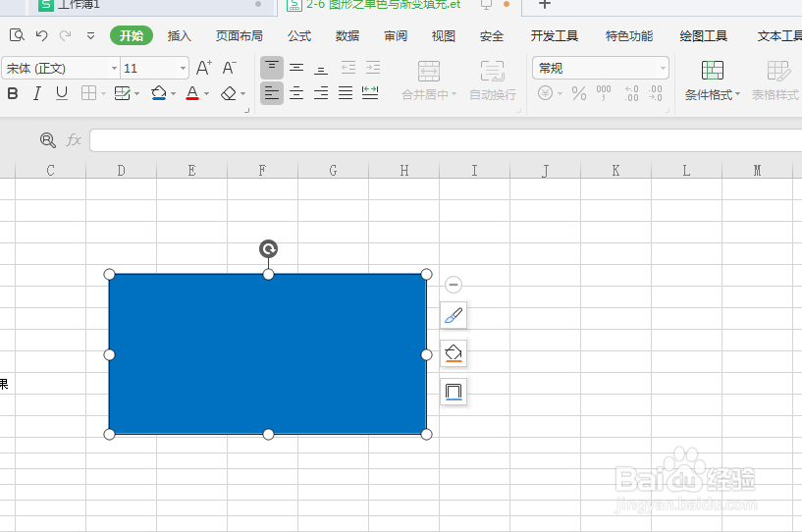
Task: Expand the clear eraser dropdown arrow
Action: pyautogui.click(x=242, y=93)
